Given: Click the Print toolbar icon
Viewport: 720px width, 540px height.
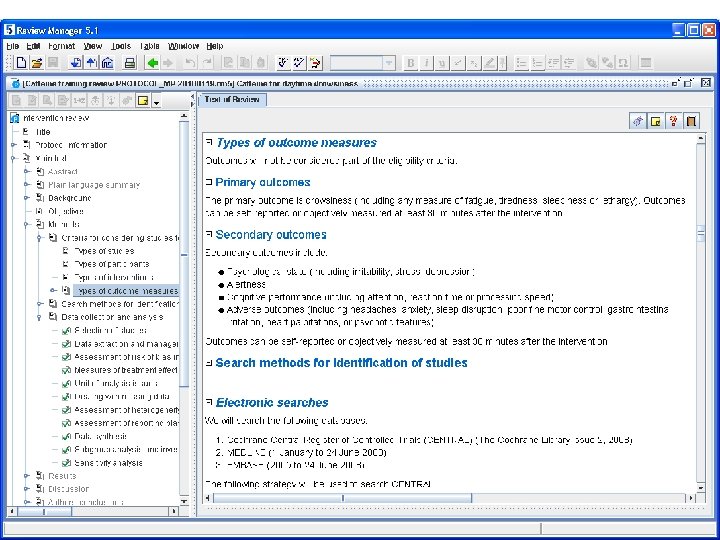Looking at the screenshot, I should (x=130, y=63).
